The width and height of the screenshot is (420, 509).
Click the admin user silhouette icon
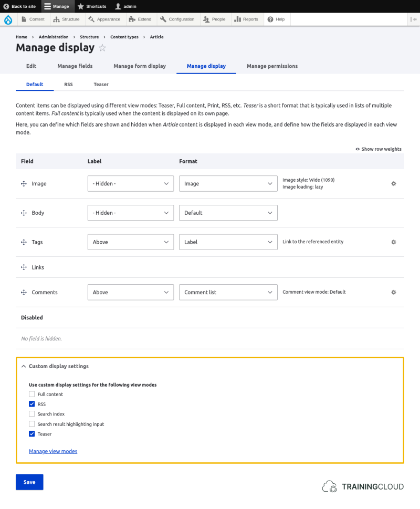click(x=118, y=6)
